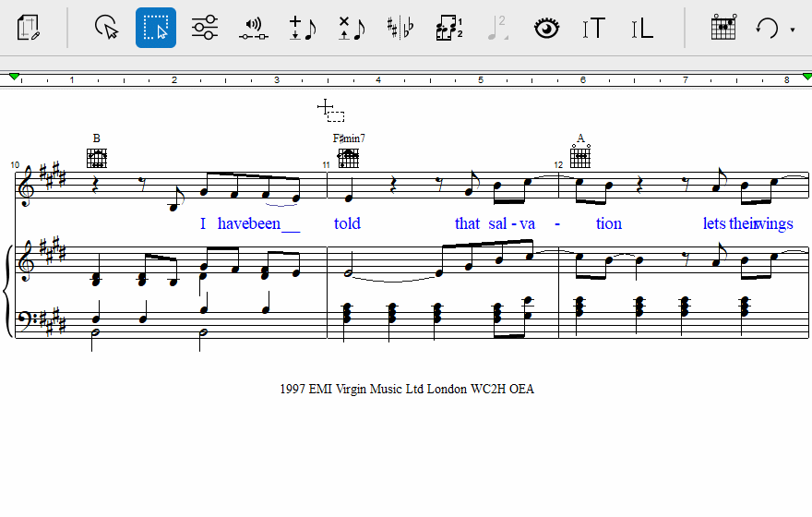Expand the undo history dropdown arrow
Screen dimensions: 812x517
793,30
